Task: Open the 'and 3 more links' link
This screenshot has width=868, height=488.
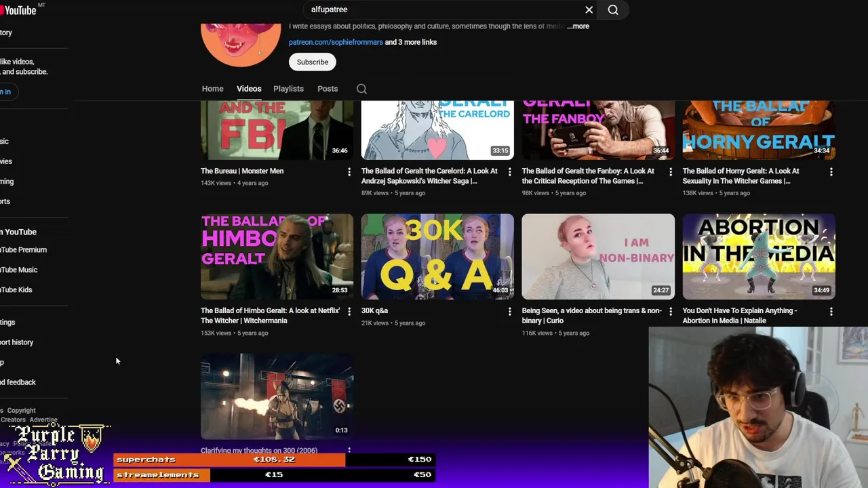Action: click(x=411, y=42)
